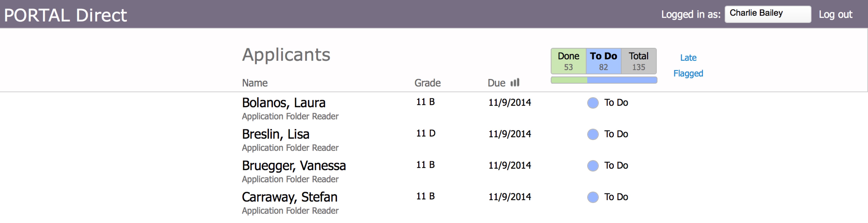Open applicant Carraway, Stefan
This screenshot has height=223, width=868.
(x=290, y=197)
